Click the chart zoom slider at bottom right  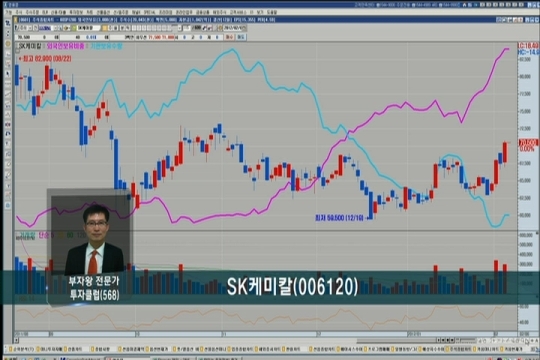point(465,340)
